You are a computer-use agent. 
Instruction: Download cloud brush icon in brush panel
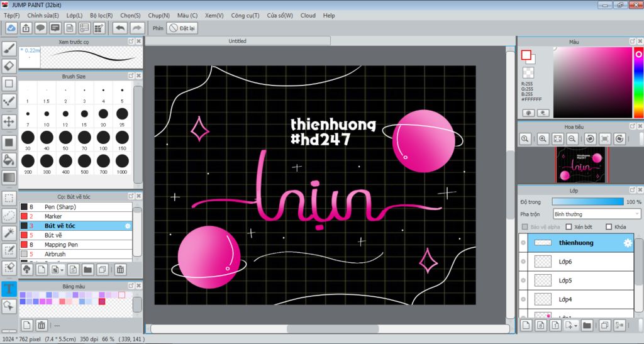pos(26,270)
